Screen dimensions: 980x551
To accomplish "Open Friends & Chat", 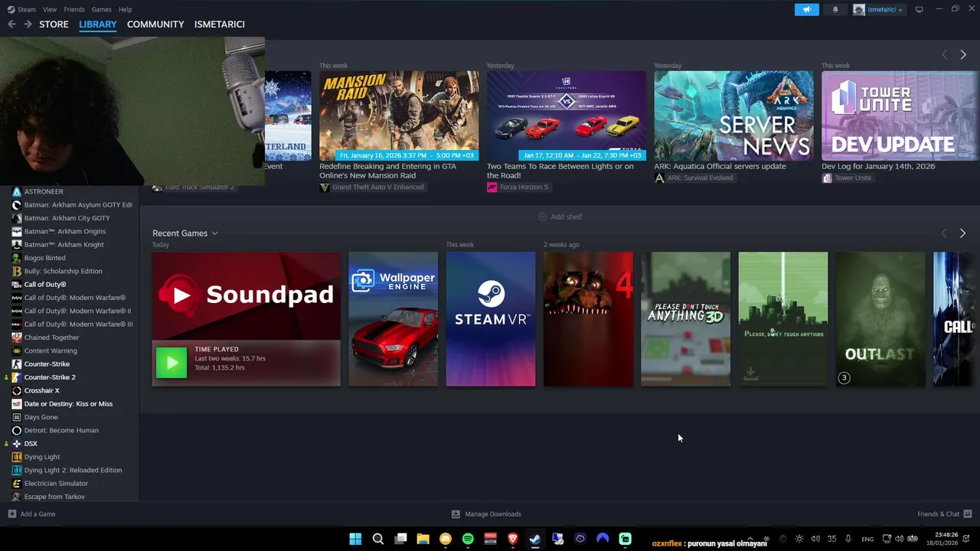I will pyautogui.click(x=944, y=514).
